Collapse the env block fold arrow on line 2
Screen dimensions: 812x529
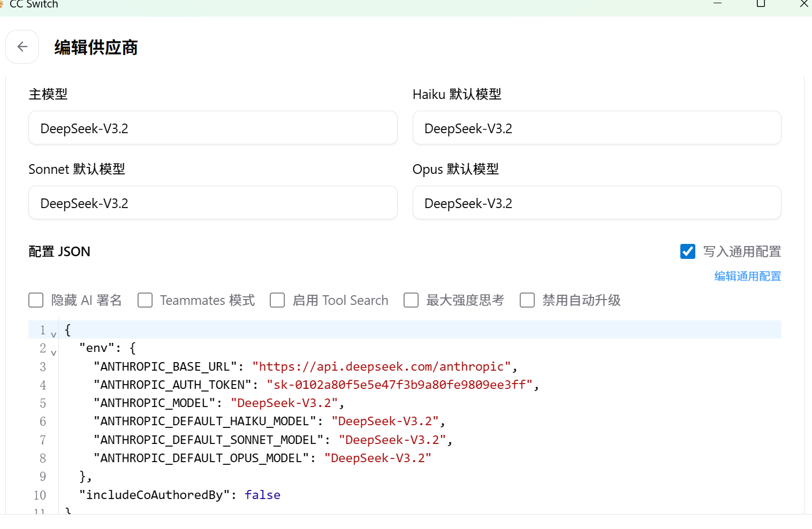(x=54, y=352)
